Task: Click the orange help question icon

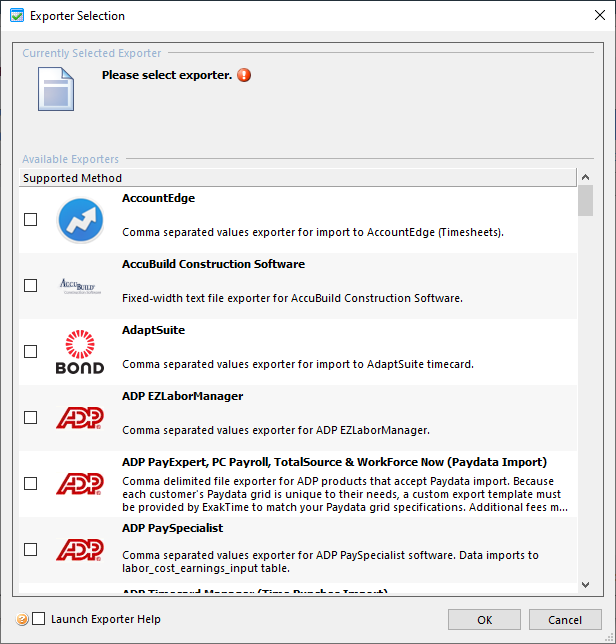Action: (22, 619)
